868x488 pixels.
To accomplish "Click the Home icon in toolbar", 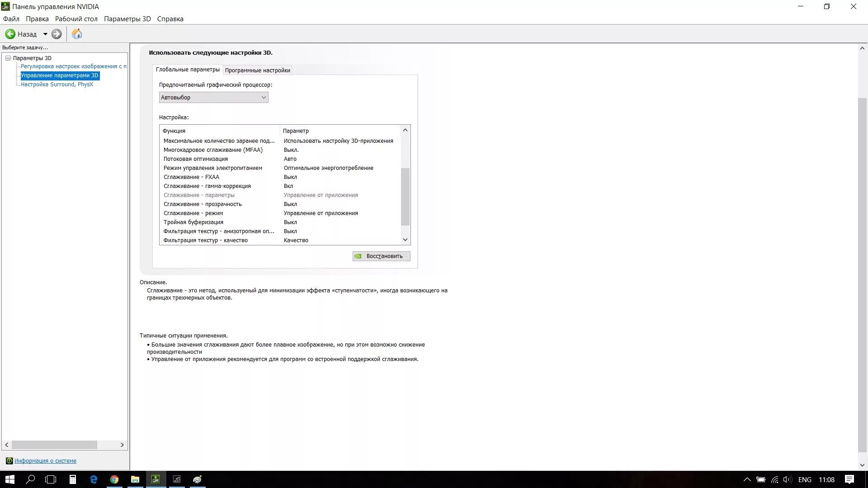I will coord(77,34).
